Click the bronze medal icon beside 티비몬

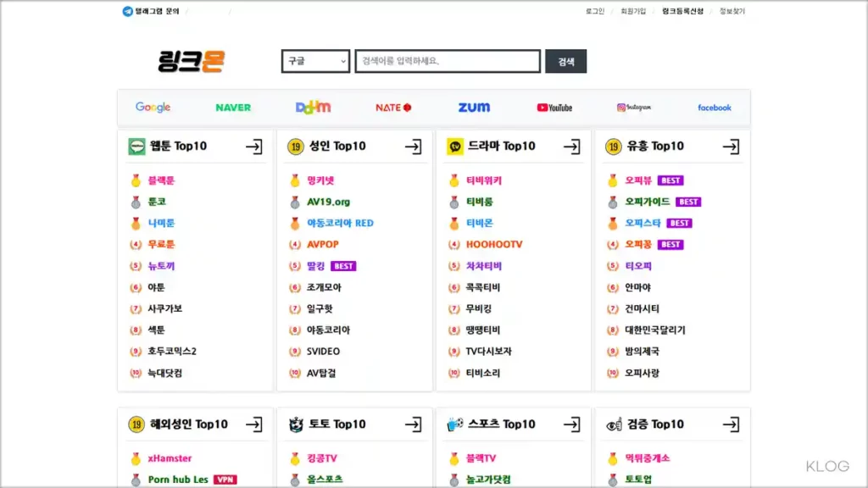coord(454,223)
